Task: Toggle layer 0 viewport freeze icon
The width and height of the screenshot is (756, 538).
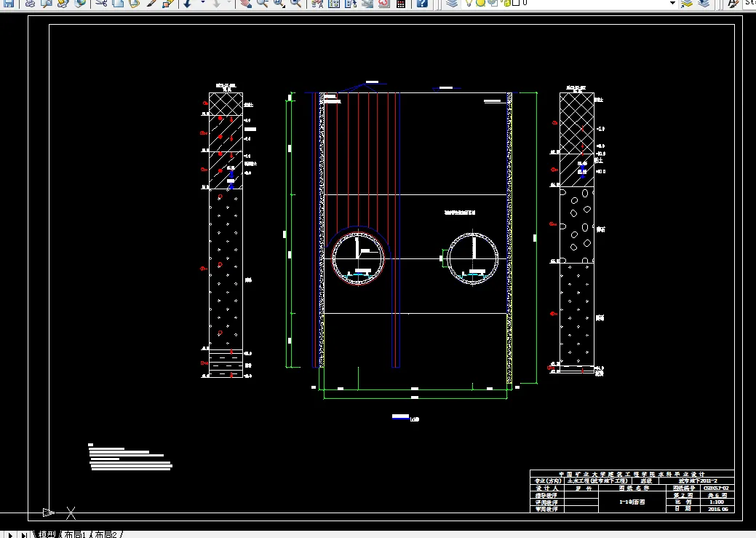Action: [493, 3]
